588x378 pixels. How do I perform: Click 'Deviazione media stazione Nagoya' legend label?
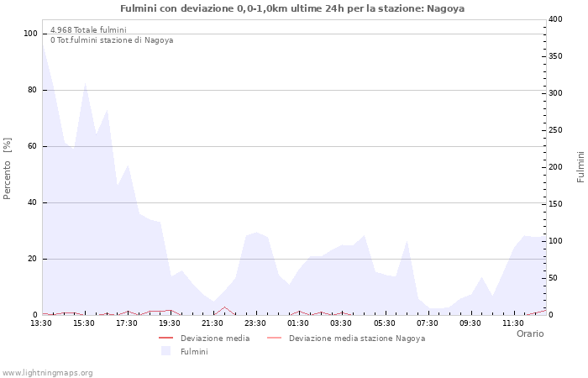tap(357, 339)
